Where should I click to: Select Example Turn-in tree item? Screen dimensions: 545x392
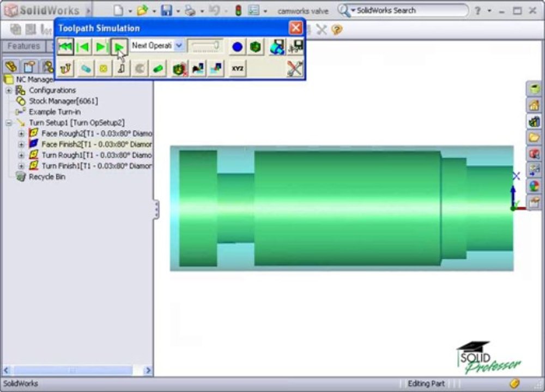point(55,112)
